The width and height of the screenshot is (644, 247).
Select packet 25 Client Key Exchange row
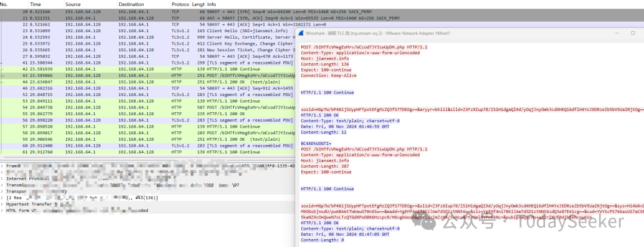148,44
